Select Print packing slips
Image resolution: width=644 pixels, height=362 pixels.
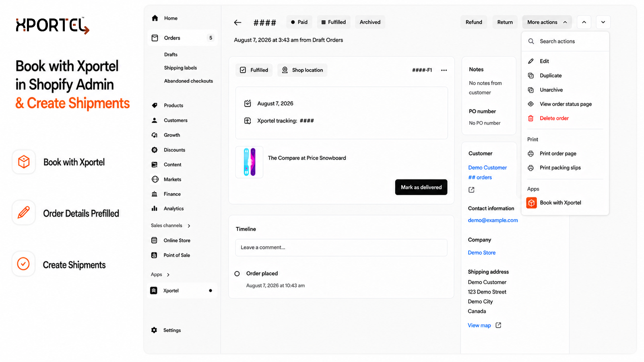pos(565,168)
